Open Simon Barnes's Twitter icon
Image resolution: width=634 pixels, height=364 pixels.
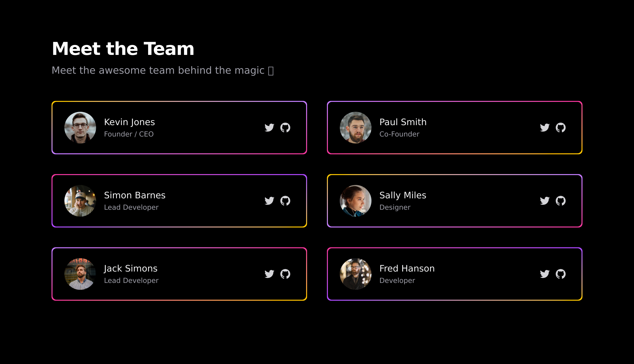tap(269, 201)
